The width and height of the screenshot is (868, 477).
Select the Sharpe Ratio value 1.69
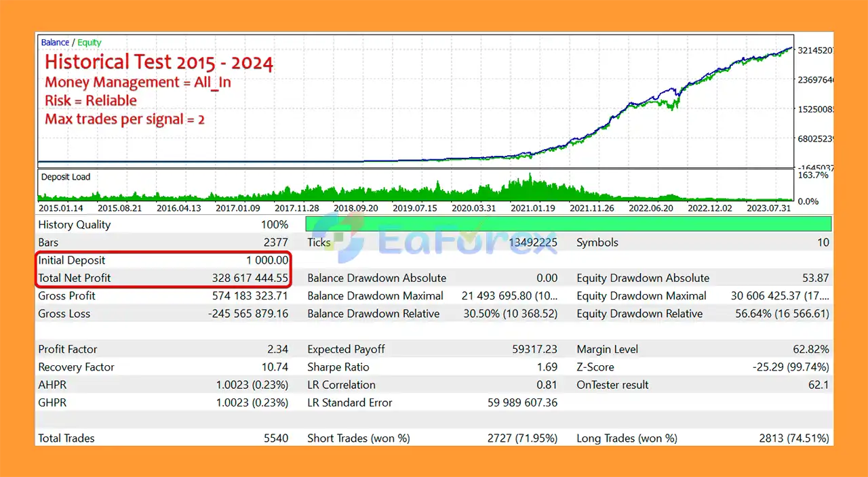click(547, 367)
